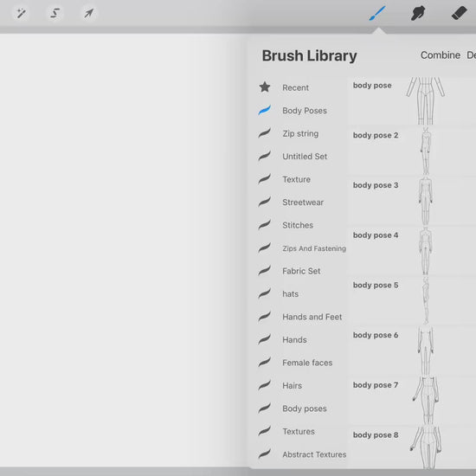This screenshot has height=476, width=476.
Task: Open the lowercase Body poses label
Action: 305,408
